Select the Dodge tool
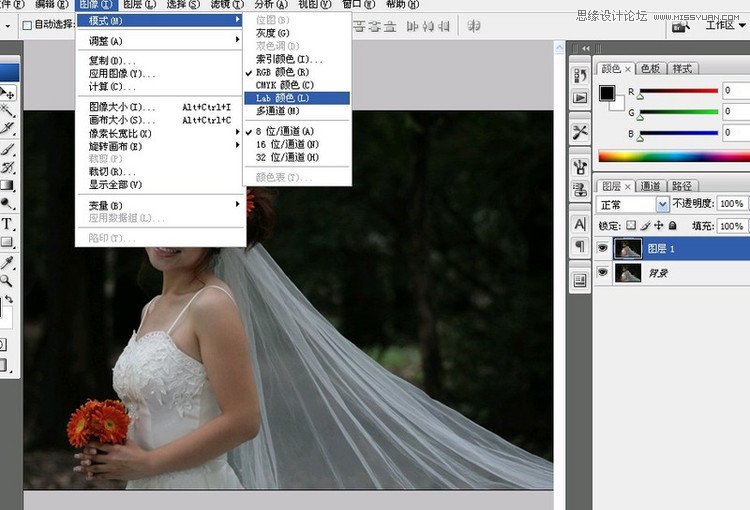The height and width of the screenshot is (510, 750). click(x=7, y=204)
